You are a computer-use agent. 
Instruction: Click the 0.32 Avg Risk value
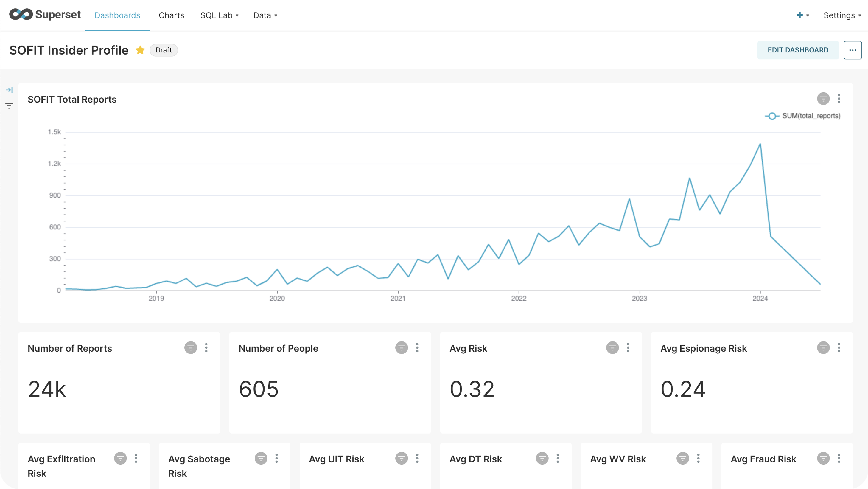(x=472, y=389)
